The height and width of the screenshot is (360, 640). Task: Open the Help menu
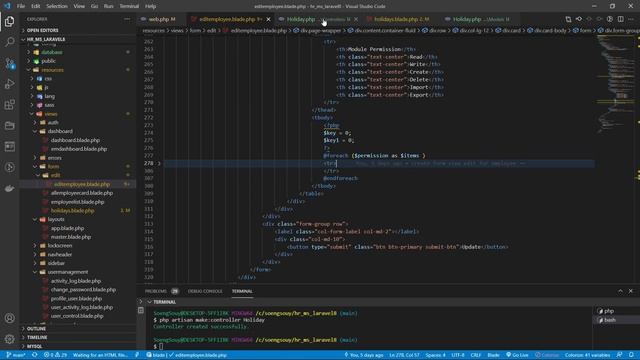pos(151,6)
